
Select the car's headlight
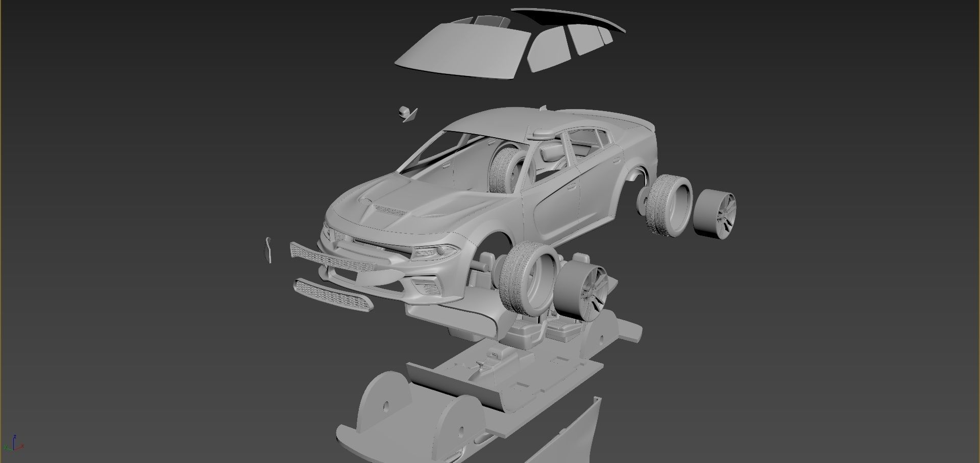(x=434, y=251)
